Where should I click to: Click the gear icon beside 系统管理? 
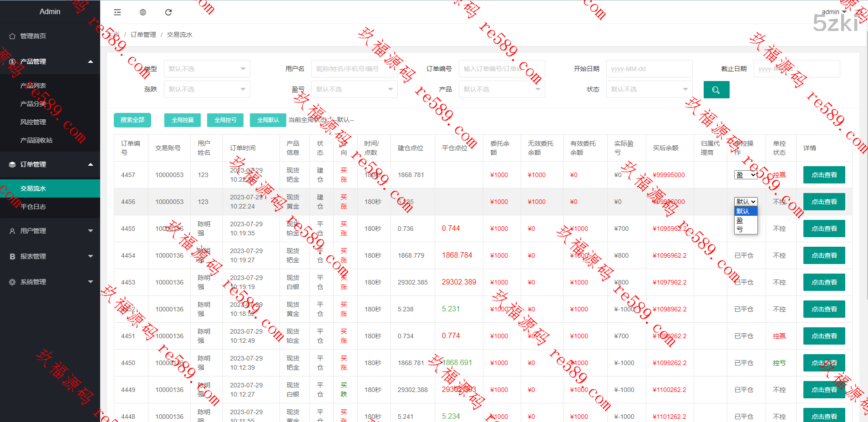tap(12, 282)
